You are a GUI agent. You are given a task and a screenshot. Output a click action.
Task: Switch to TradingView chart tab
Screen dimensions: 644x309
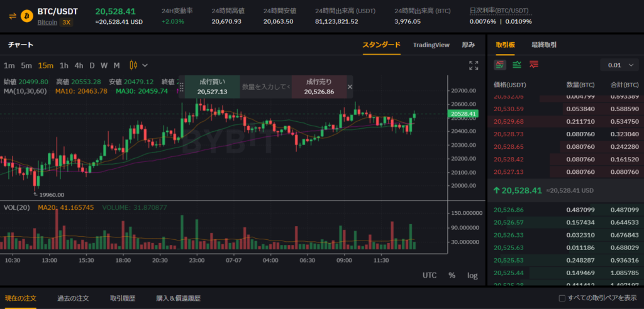click(x=431, y=45)
